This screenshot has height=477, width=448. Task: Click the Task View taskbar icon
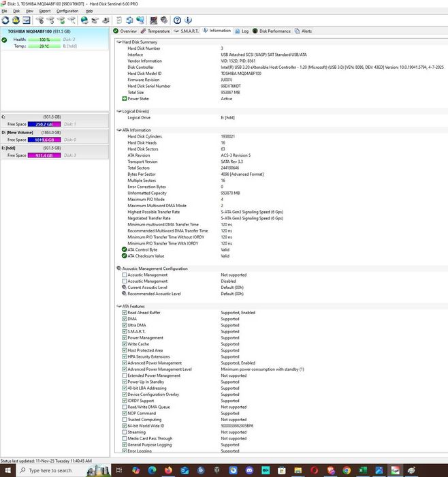click(119, 470)
